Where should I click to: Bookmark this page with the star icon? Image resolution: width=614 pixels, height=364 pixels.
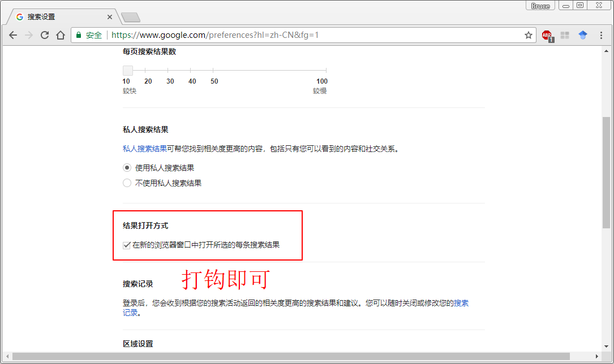click(x=528, y=35)
